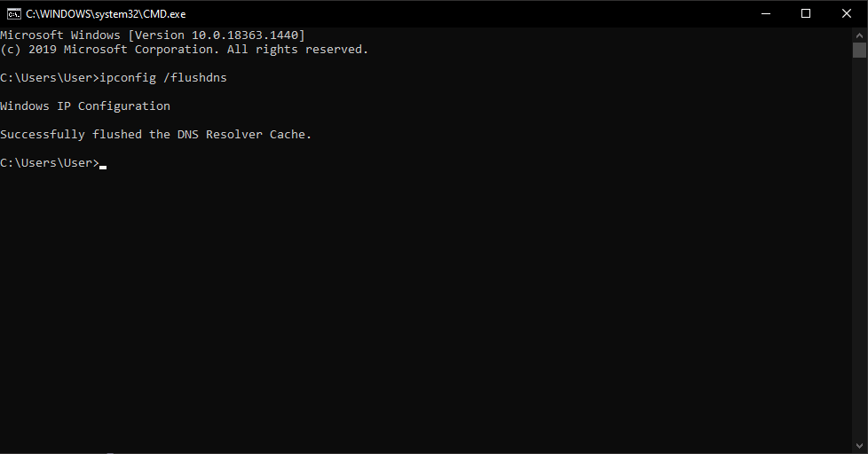Click the vertical scrollbar thumb

tap(860, 50)
